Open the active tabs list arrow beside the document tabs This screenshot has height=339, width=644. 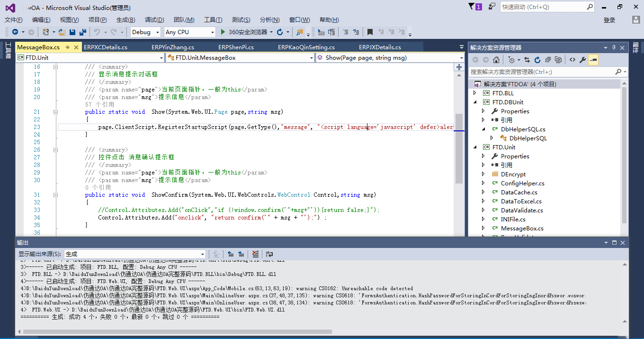click(462, 47)
